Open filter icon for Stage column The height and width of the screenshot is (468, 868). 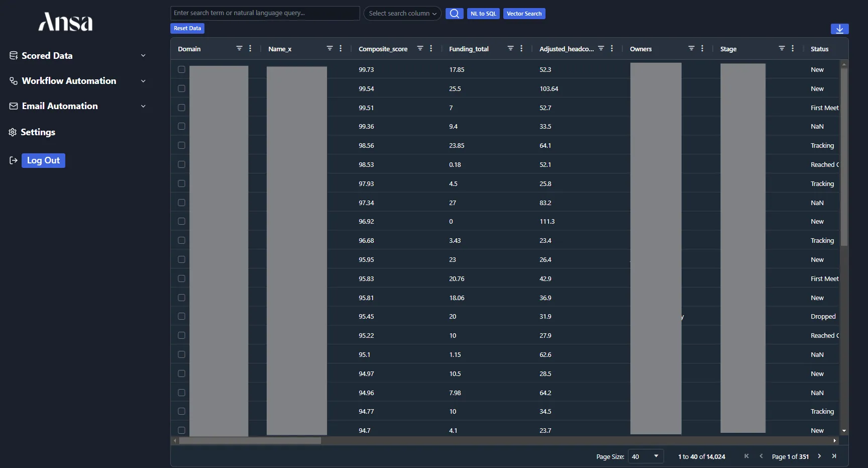782,48
